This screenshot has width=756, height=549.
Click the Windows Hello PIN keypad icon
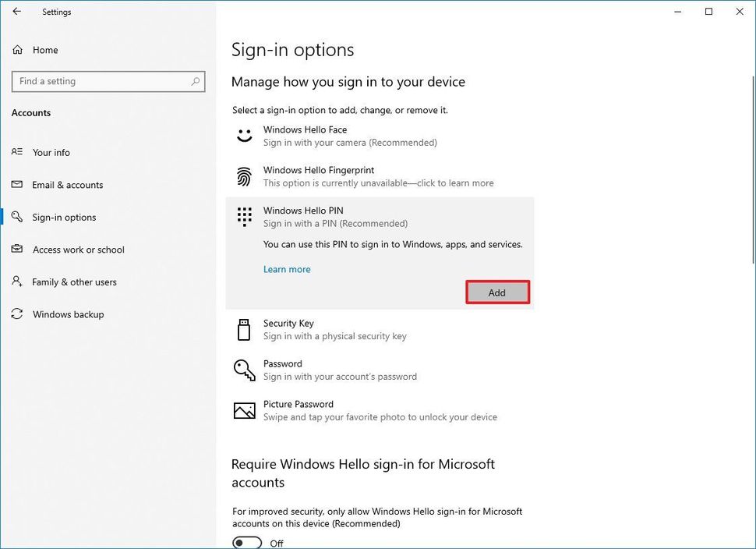[245, 217]
